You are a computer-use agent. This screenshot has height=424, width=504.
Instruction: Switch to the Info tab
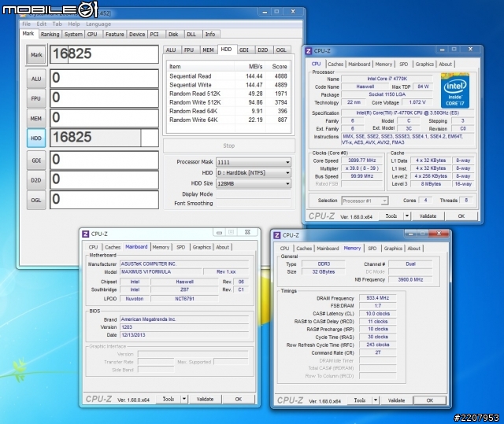[x=210, y=34]
